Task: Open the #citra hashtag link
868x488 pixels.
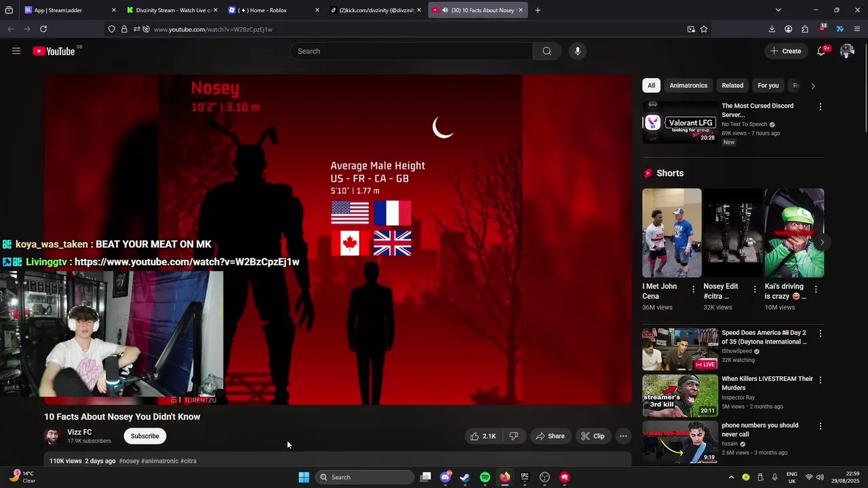Action: [x=189, y=461]
